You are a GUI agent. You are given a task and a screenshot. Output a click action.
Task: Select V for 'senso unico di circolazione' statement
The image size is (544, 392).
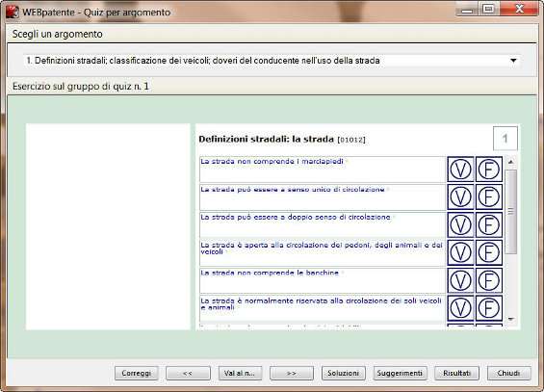coord(460,197)
